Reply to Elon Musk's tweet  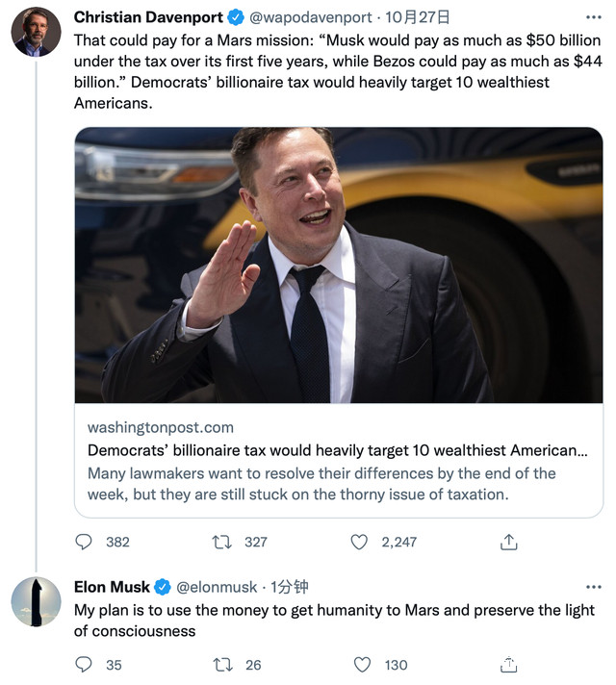84,664
